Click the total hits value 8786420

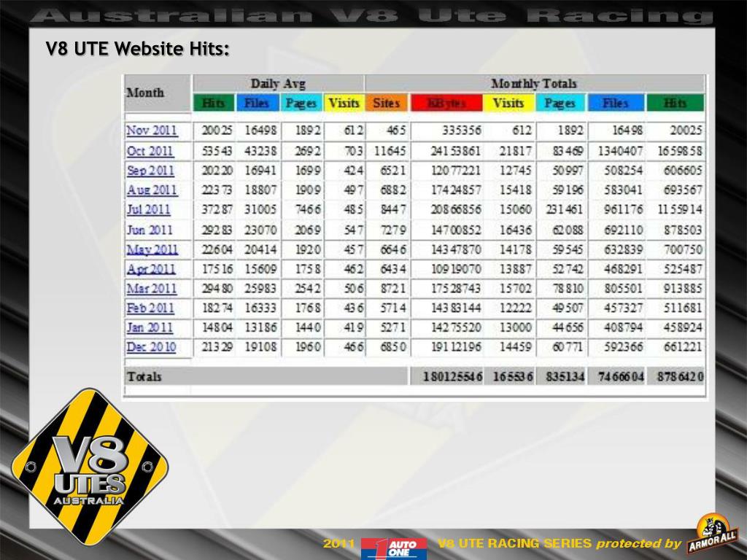(x=681, y=377)
